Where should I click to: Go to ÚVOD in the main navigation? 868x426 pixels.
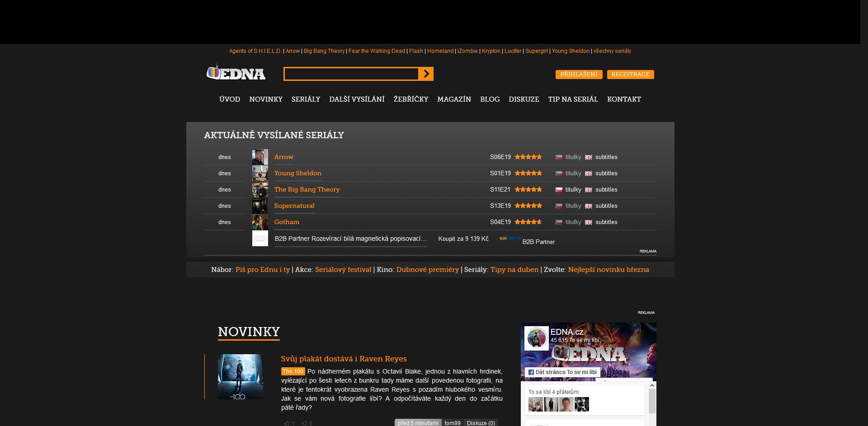click(230, 99)
